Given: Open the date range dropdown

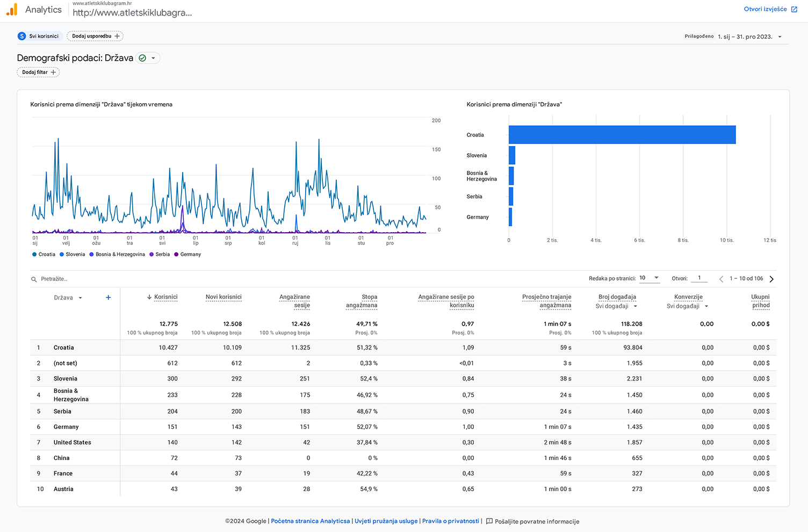Looking at the screenshot, I should (x=780, y=37).
